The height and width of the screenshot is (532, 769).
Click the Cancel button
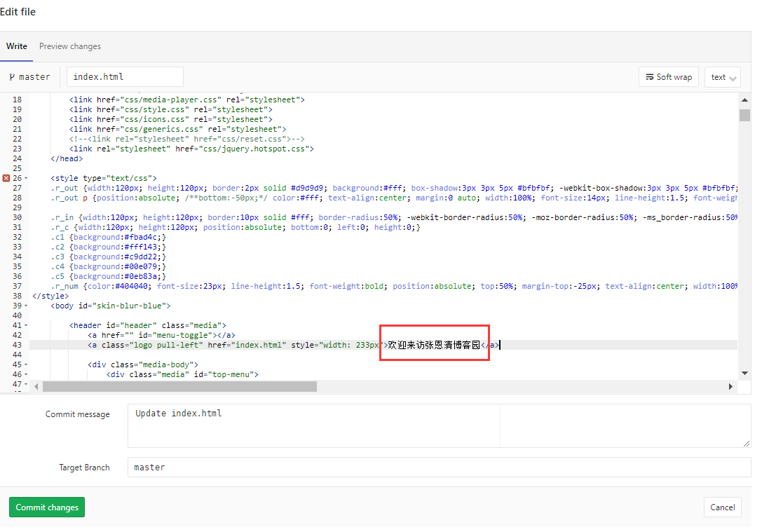click(722, 507)
